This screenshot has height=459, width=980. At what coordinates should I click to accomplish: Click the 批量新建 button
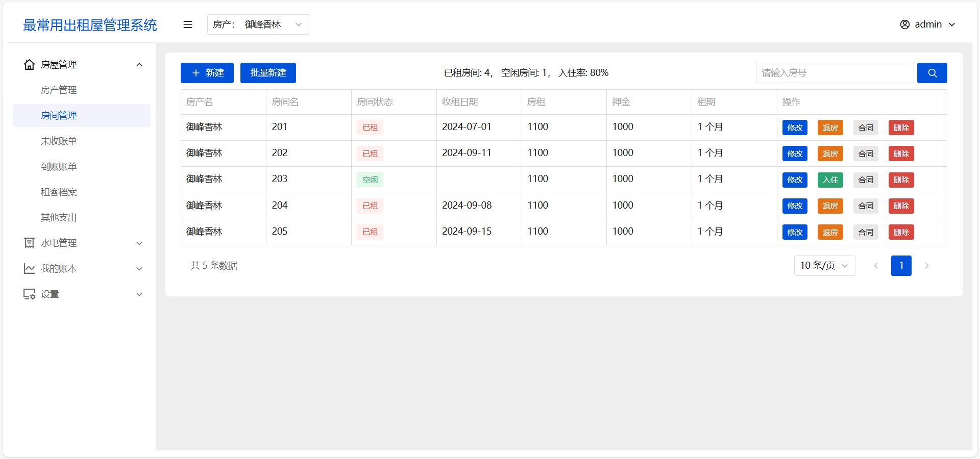(x=268, y=73)
